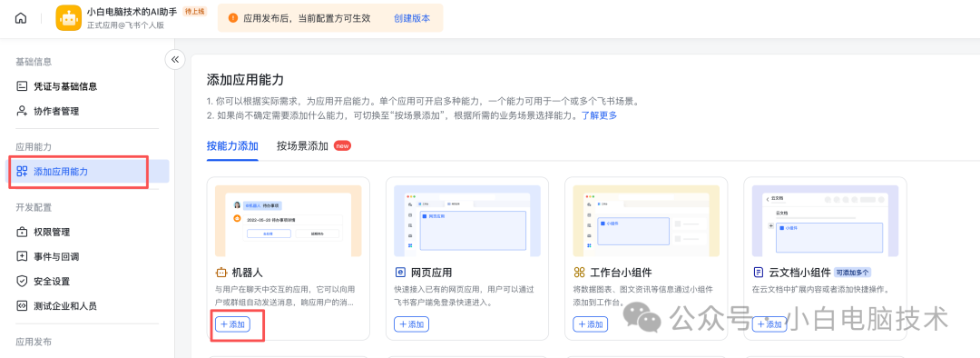Click the 应用发布 section label
The image size is (980, 358).
pyautogui.click(x=34, y=342)
